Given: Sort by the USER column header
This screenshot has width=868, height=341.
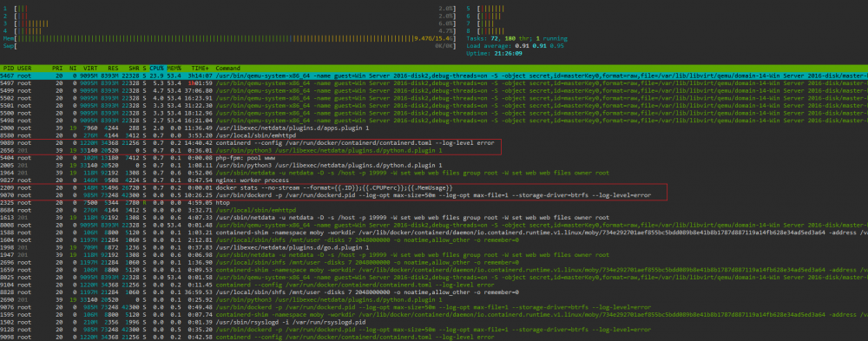Looking at the screenshot, I should [x=24, y=68].
